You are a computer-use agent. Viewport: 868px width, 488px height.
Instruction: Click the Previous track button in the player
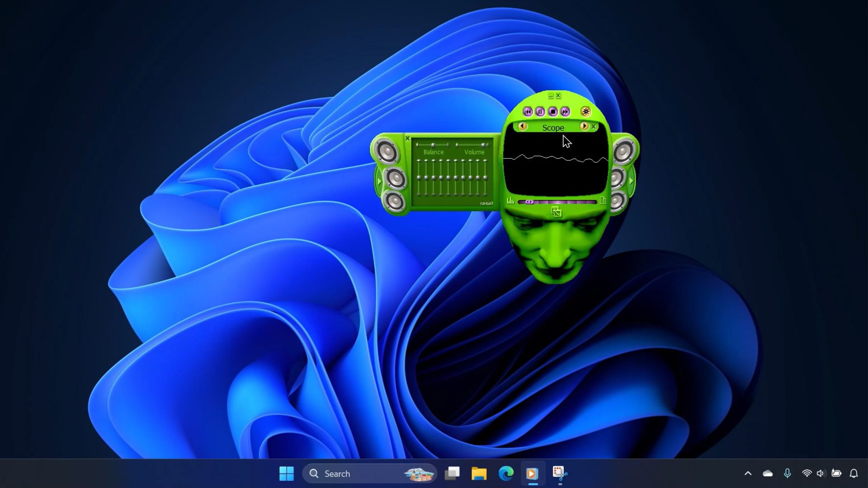click(528, 112)
